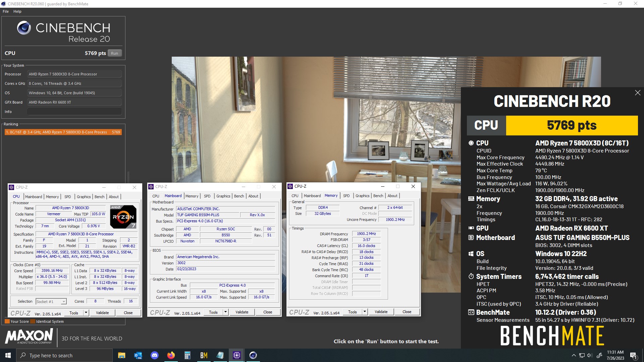Open the network tray icon
644x362 pixels.
[x=582, y=355]
